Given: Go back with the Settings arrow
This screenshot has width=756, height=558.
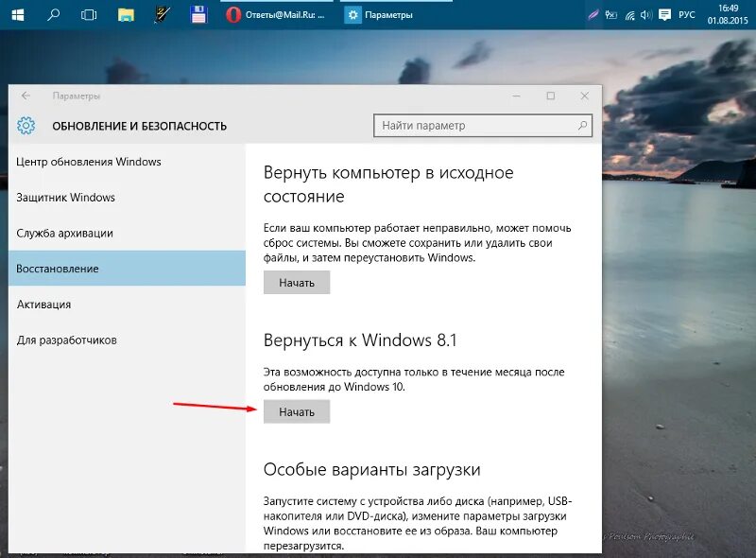Looking at the screenshot, I should [26, 96].
